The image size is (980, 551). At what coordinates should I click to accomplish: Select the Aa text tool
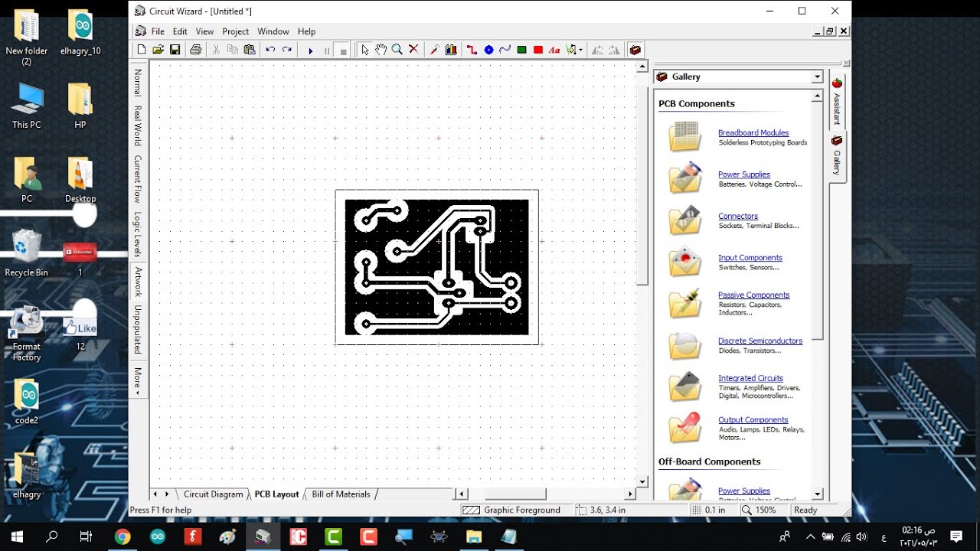(x=555, y=50)
